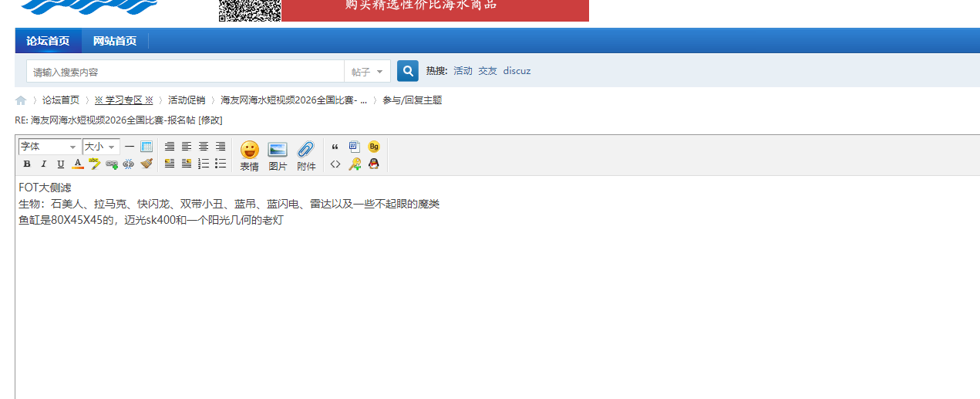Insert a code block

(x=335, y=164)
